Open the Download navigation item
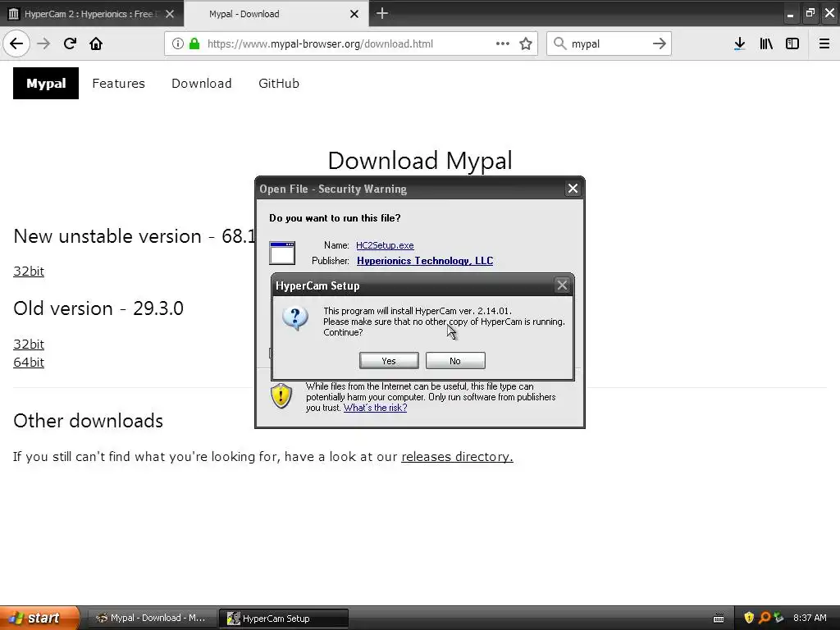The height and width of the screenshot is (630, 840). (202, 83)
